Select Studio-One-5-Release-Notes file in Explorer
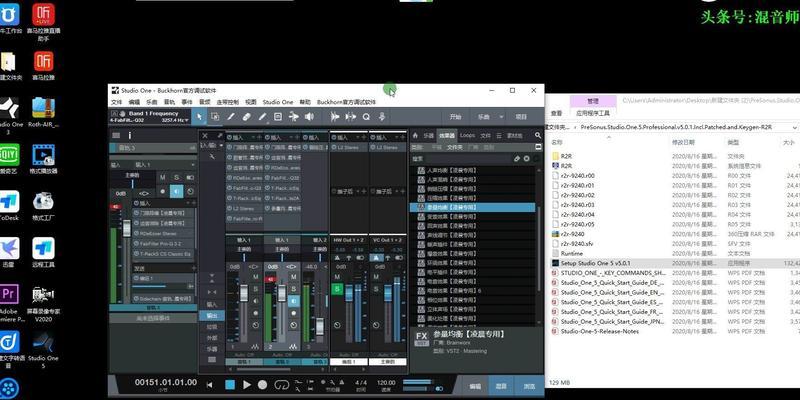800x400 pixels. tap(599, 331)
